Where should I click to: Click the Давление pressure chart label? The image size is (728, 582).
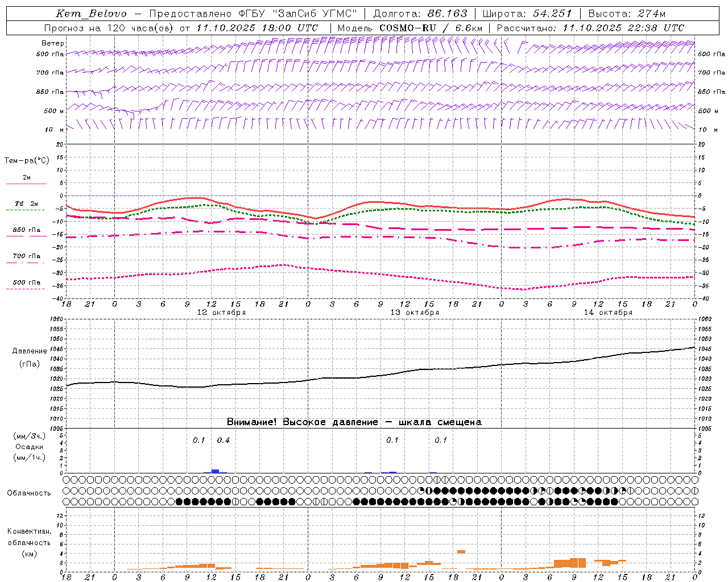pos(30,351)
